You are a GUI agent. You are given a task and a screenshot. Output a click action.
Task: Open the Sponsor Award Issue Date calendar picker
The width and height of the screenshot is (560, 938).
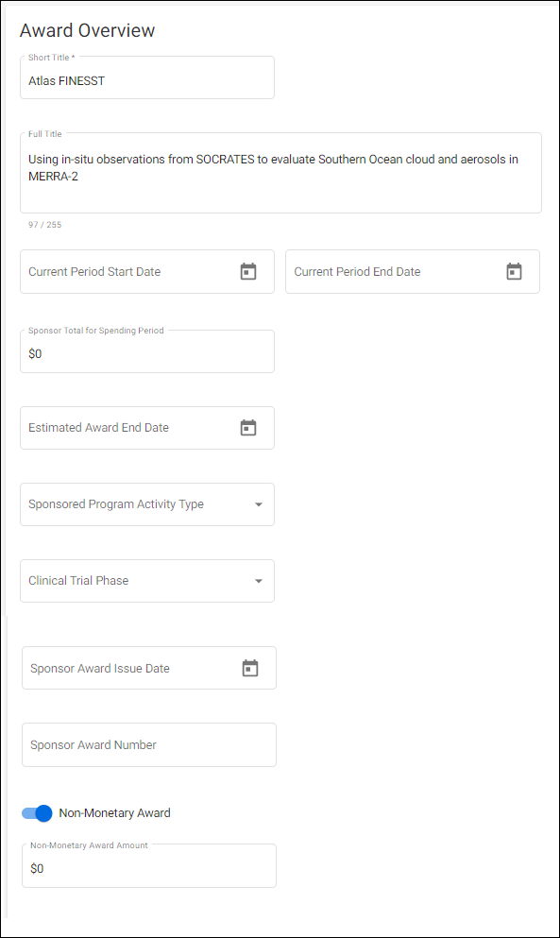249,668
